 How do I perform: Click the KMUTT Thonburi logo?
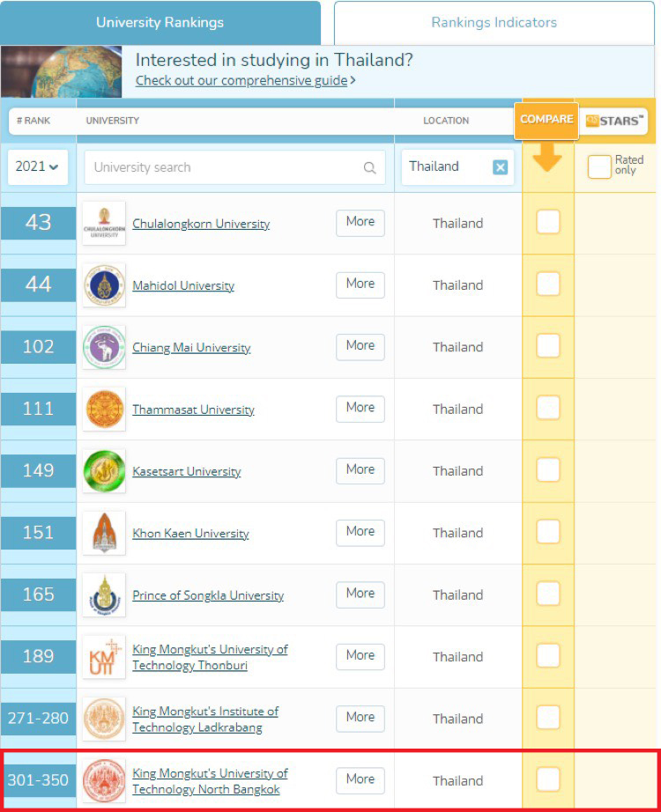tap(104, 657)
